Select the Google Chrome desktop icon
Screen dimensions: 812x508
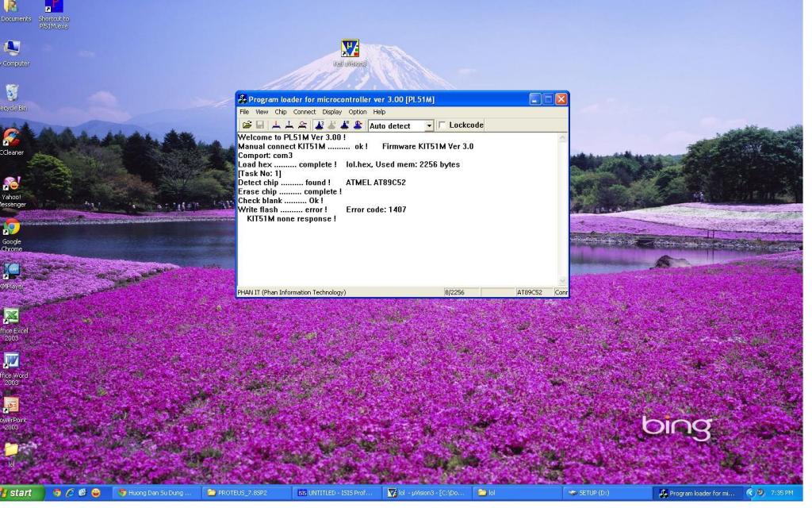click(x=11, y=235)
